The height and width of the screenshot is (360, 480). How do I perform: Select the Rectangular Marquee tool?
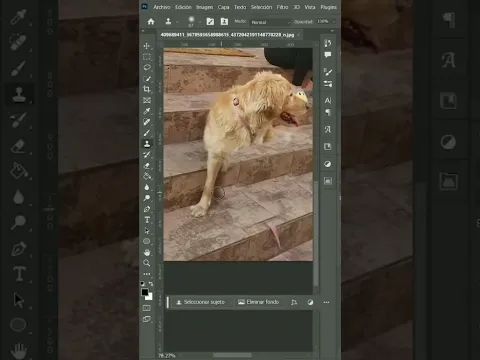(147, 57)
